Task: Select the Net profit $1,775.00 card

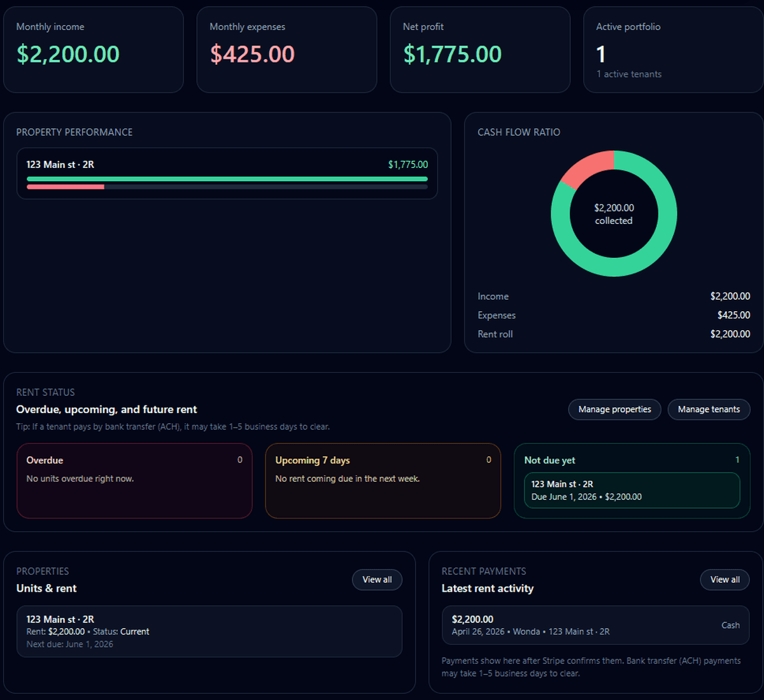Action: pyautogui.click(x=480, y=50)
